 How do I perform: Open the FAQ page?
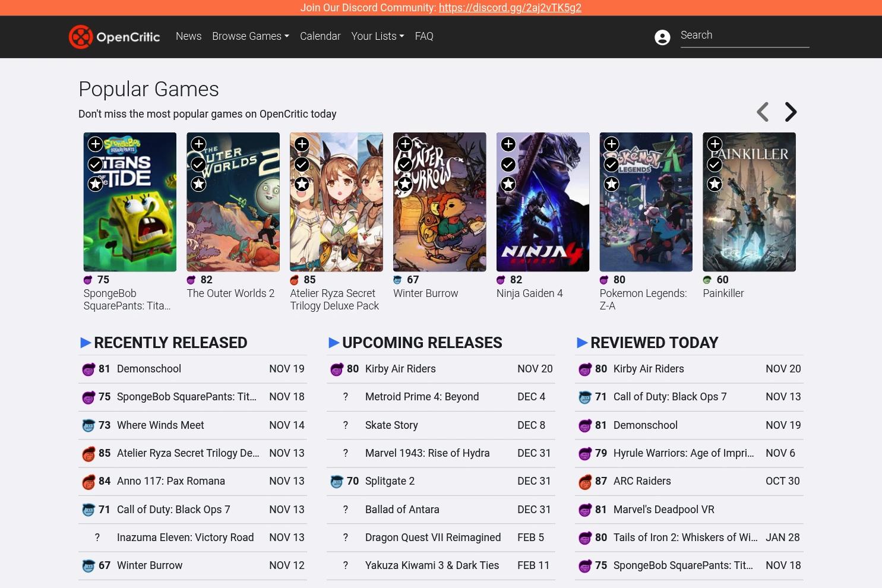coord(424,36)
